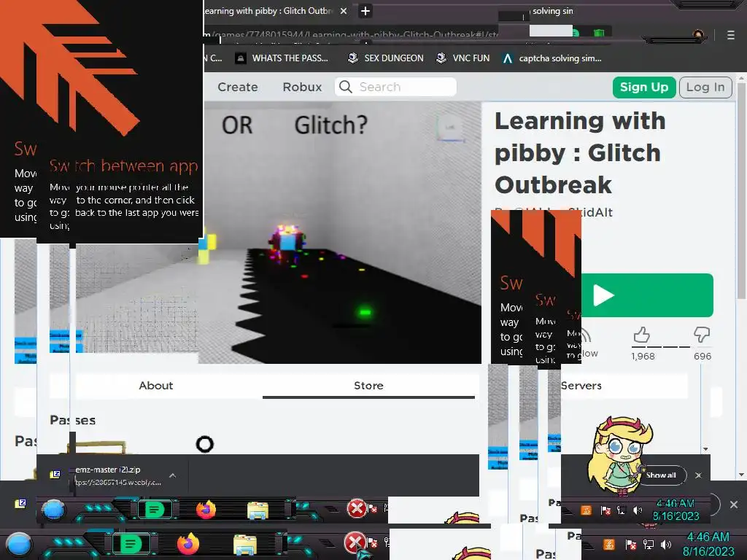Open the browser hamburger menu
The width and height of the screenshot is (747, 560).
[730, 35]
